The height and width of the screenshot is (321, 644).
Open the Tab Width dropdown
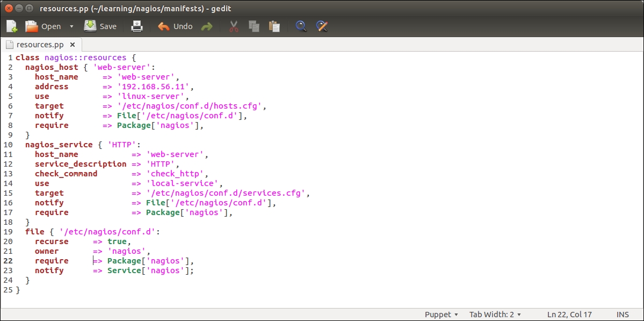pyautogui.click(x=495, y=315)
